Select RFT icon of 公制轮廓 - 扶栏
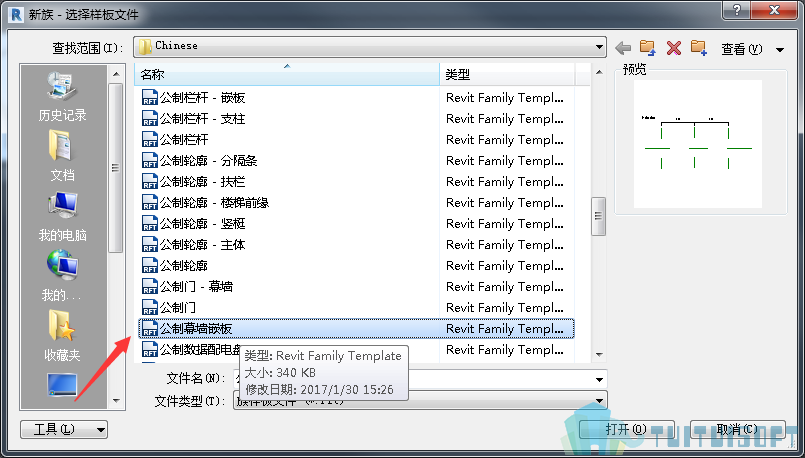Viewport: 805px width, 458px height. [x=149, y=181]
